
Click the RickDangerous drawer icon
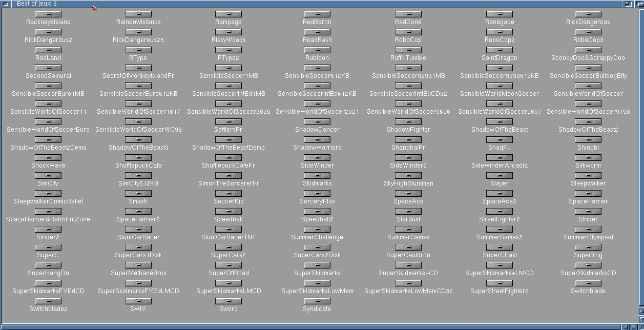click(x=588, y=14)
